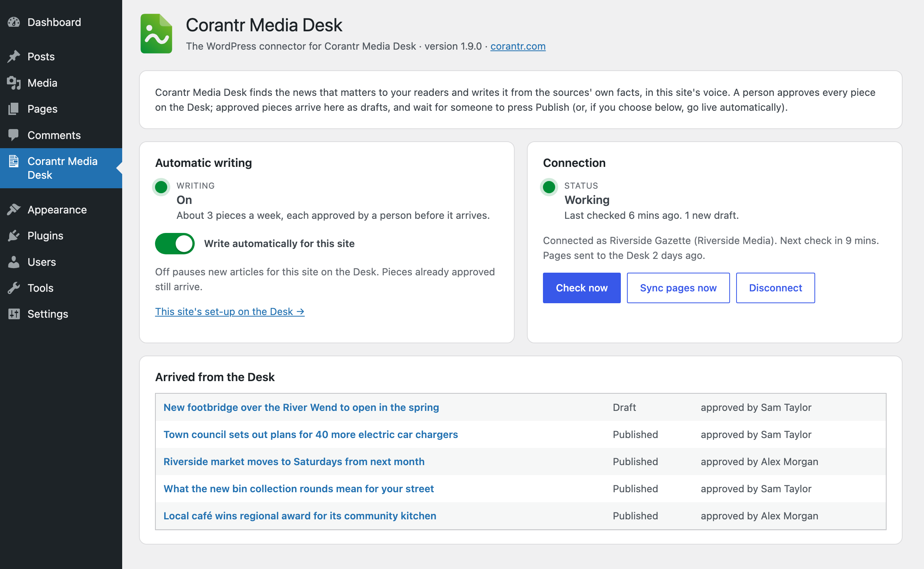Click approved by Alex Morgan in café row
Image resolution: width=924 pixels, height=569 pixels.
(x=759, y=516)
